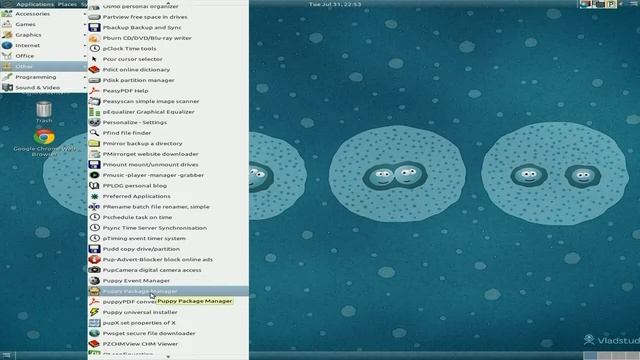The height and width of the screenshot is (360, 640).
Task: Open the Sound & Video category
Action: (44, 87)
